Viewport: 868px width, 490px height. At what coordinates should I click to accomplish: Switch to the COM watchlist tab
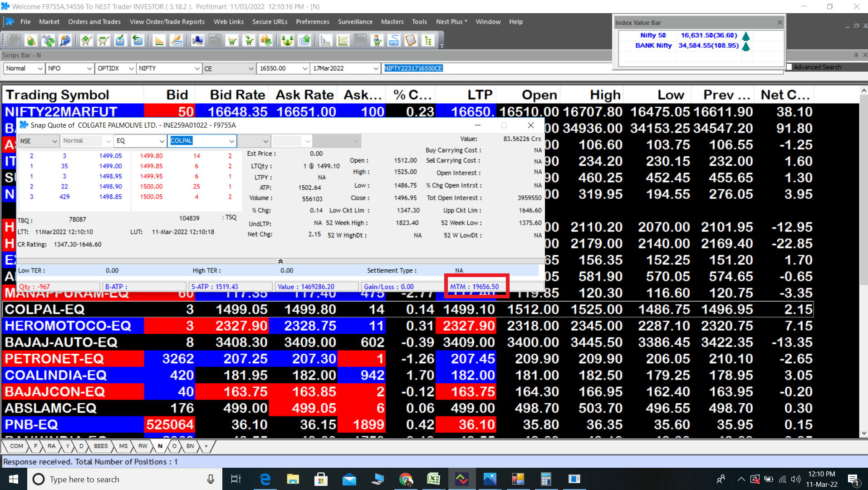pyautogui.click(x=16, y=446)
